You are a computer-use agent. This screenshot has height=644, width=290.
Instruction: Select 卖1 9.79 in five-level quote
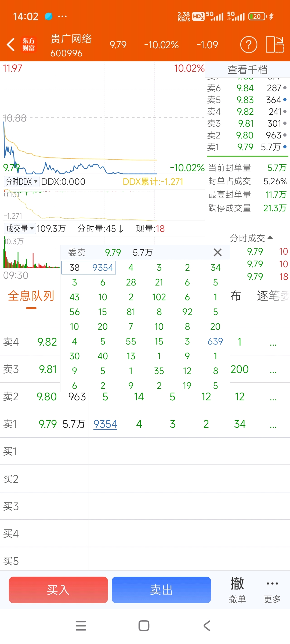click(x=247, y=147)
